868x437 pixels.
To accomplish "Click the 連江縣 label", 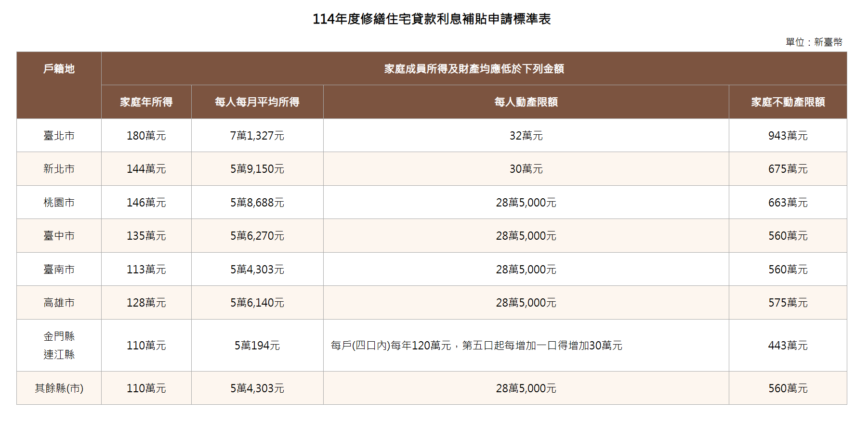I will (x=59, y=355).
